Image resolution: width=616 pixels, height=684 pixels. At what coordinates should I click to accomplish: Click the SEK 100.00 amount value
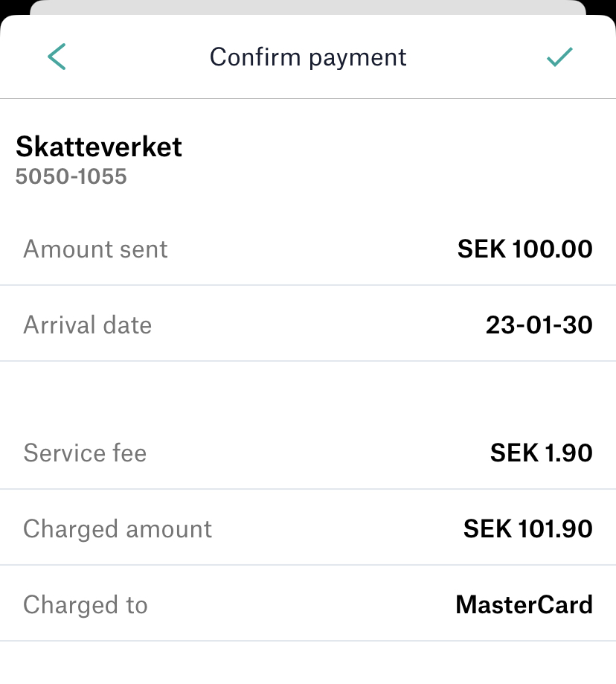[x=524, y=249]
